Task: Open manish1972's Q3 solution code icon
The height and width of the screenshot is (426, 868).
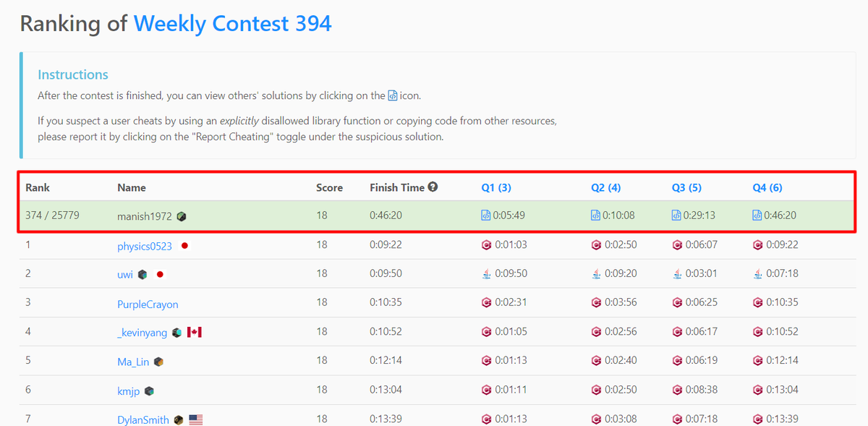Action: pos(676,216)
